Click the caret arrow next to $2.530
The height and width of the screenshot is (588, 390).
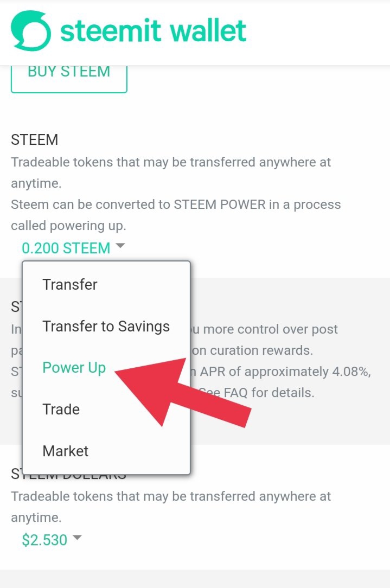point(77,538)
